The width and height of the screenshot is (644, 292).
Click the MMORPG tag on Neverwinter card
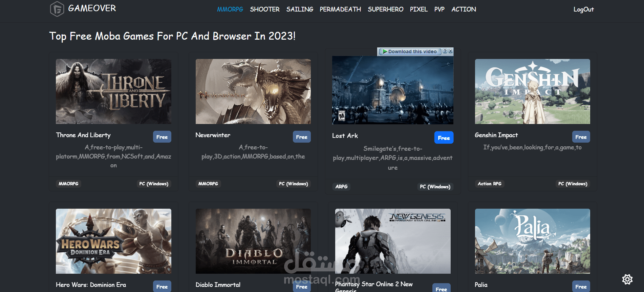208,184
